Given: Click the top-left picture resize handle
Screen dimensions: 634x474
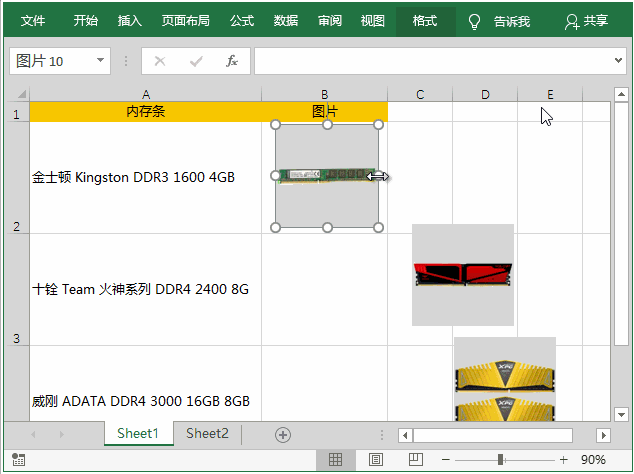Looking at the screenshot, I should pyautogui.click(x=275, y=125).
